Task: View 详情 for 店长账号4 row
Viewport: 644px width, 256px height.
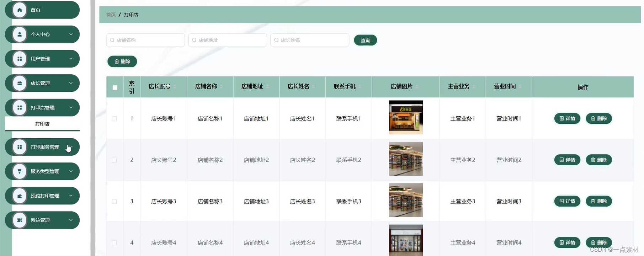Action: pos(567,242)
